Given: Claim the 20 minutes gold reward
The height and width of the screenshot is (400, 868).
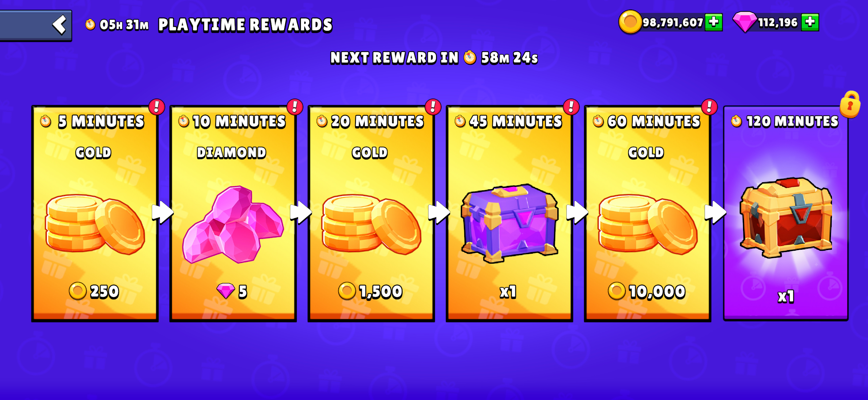Looking at the screenshot, I should pyautogui.click(x=371, y=213).
